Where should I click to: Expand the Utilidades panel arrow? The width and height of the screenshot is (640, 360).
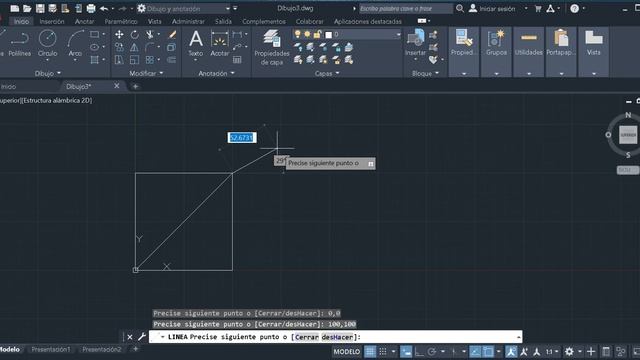[x=529, y=74]
